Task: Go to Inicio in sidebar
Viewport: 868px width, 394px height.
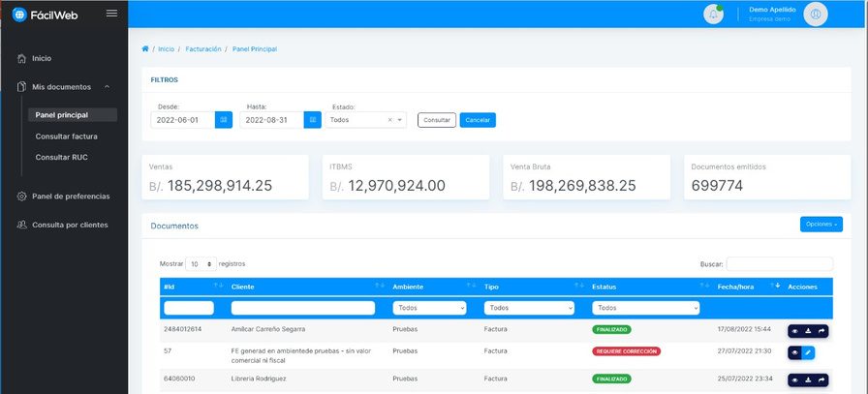Action: (x=42, y=58)
